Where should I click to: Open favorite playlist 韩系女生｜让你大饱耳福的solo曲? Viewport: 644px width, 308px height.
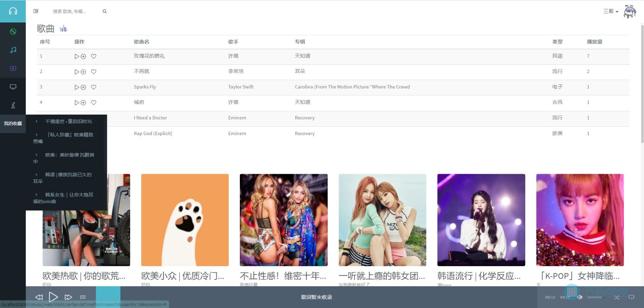63,198
